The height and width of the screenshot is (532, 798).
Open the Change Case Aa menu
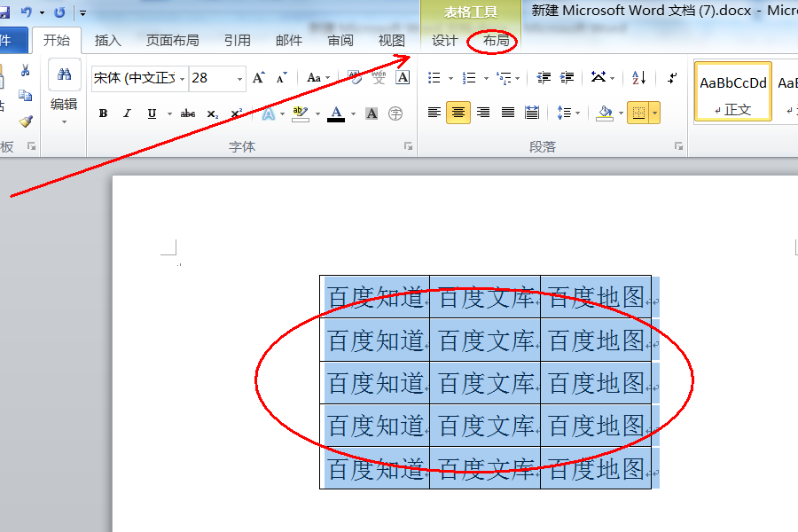[318, 78]
